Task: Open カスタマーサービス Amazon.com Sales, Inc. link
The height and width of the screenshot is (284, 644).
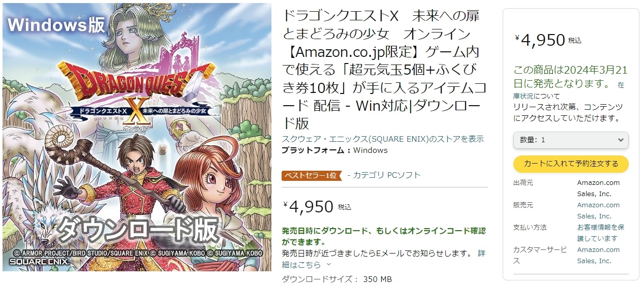Action: [598, 255]
